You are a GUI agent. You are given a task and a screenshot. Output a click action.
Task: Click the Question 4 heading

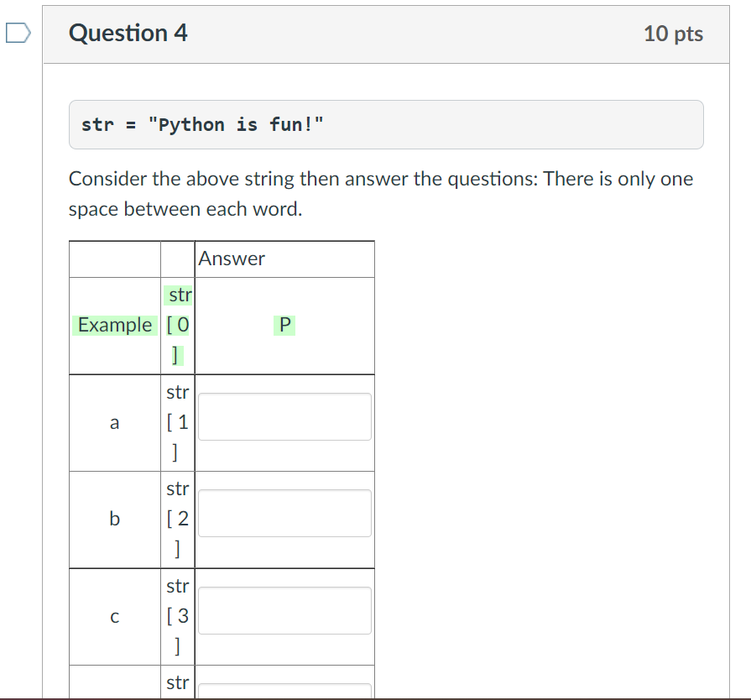(x=128, y=33)
